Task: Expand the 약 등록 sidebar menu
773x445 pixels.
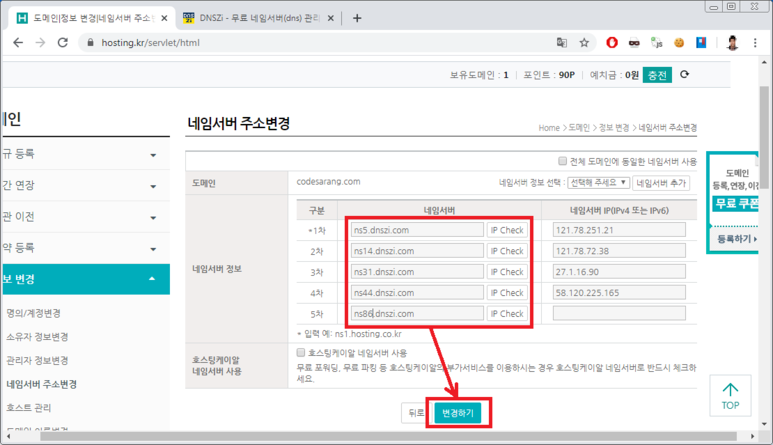Action: pyautogui.click(x=86, y=248)
